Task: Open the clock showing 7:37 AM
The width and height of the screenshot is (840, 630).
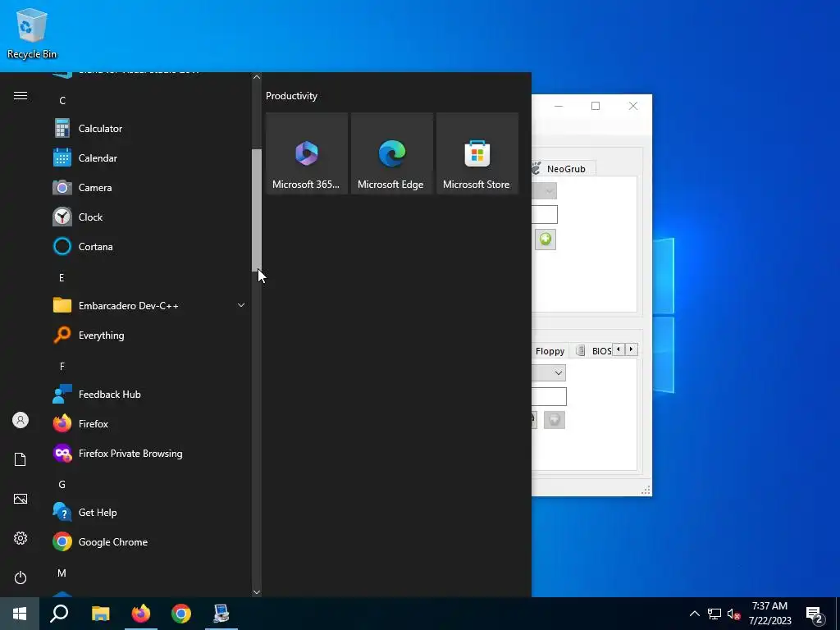Action: click(769, 614)
